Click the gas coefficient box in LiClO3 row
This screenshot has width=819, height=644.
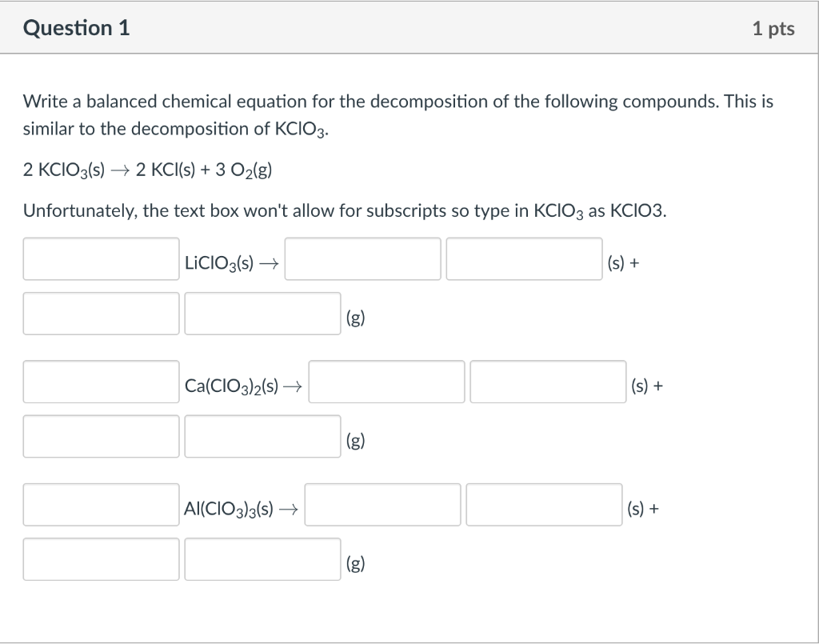pyautogui.click(x=101, y=313)
